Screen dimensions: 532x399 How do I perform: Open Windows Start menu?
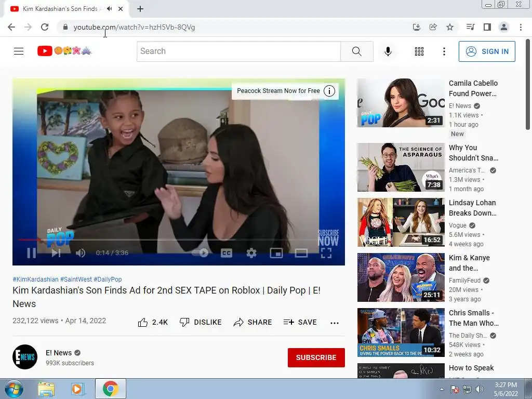point(14,389)
